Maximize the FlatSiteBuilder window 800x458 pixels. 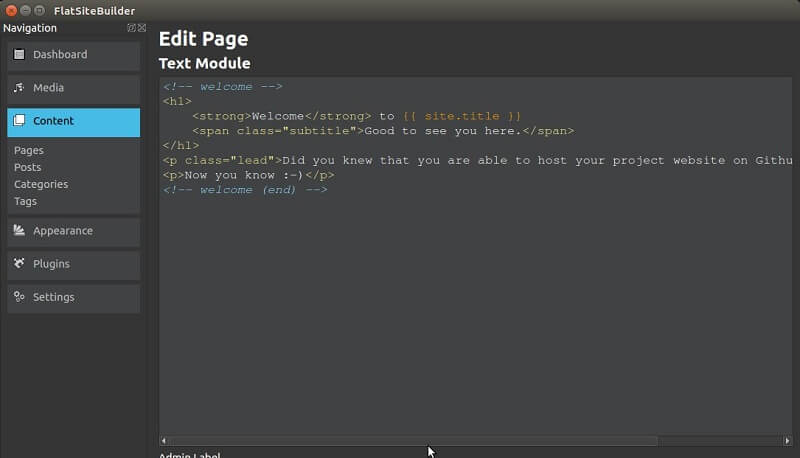(39, 11)
